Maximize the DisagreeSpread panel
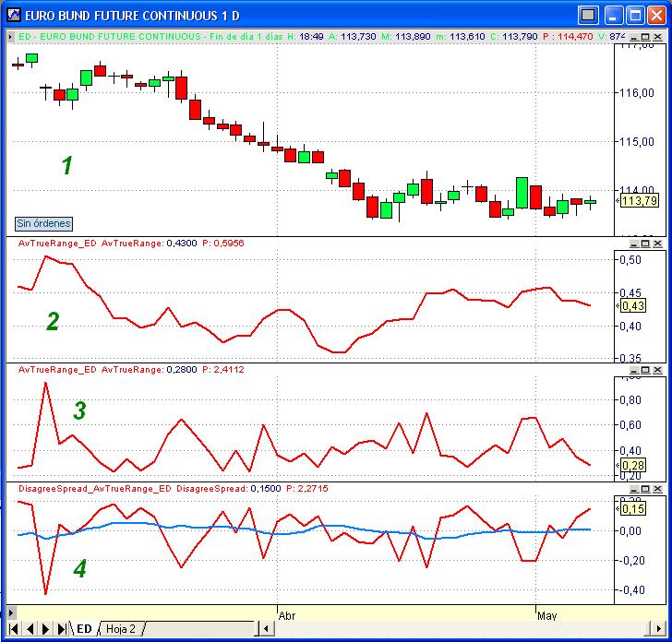 (645, 489)
